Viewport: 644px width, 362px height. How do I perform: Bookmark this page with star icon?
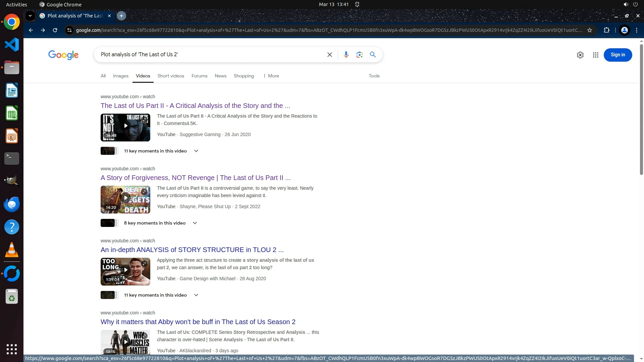[x=589, y=30]
